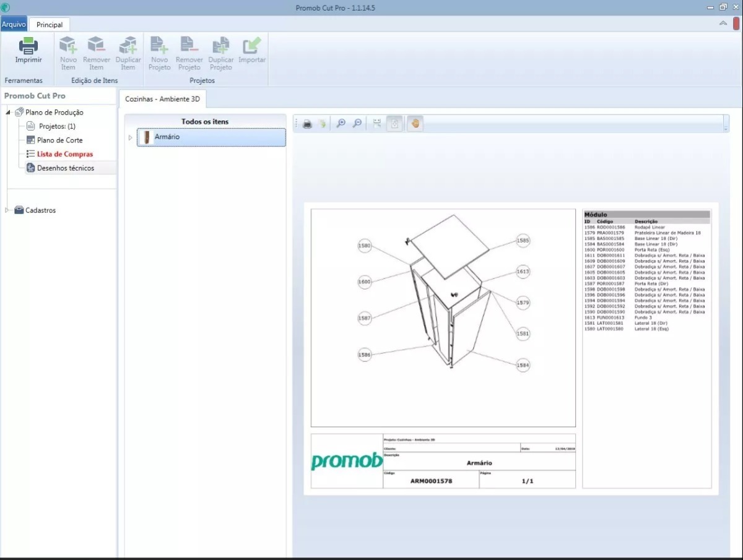The height and width of the screenshot is (560, 743).
Task: Click the Remover Item ribbon icon
Action: (x=96, y=45)
